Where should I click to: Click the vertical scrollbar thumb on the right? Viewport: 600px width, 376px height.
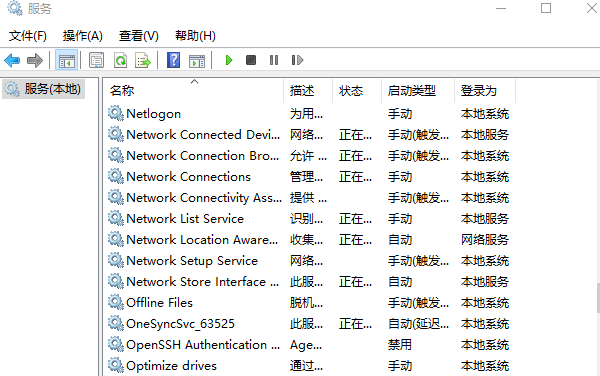598,298
